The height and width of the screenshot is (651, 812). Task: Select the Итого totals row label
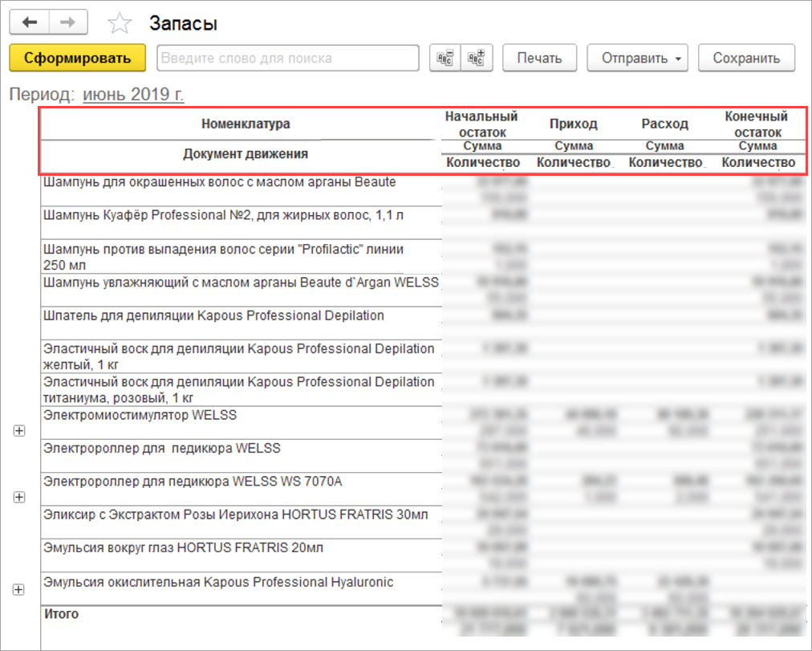pyautogui.click(x=61, y=614)
